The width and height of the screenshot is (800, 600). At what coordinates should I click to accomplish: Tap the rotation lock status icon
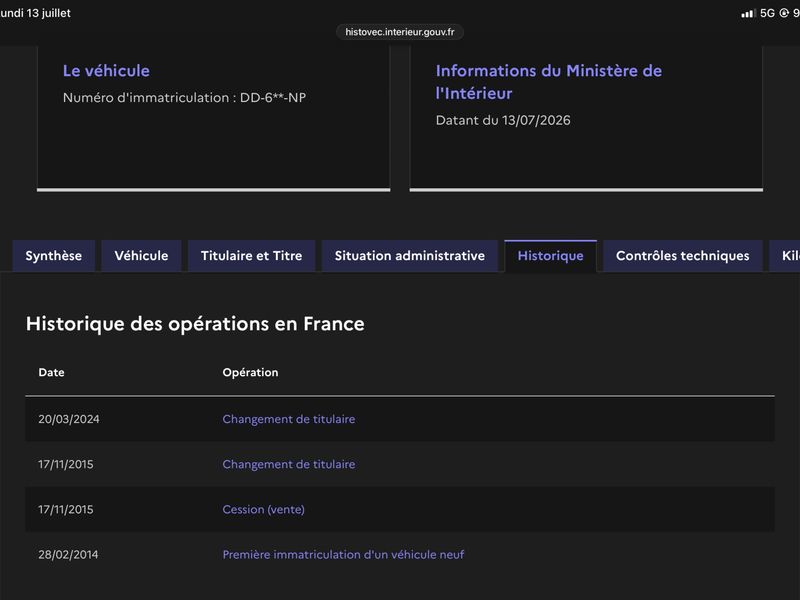pyautogui.click(x=784, y=13)
